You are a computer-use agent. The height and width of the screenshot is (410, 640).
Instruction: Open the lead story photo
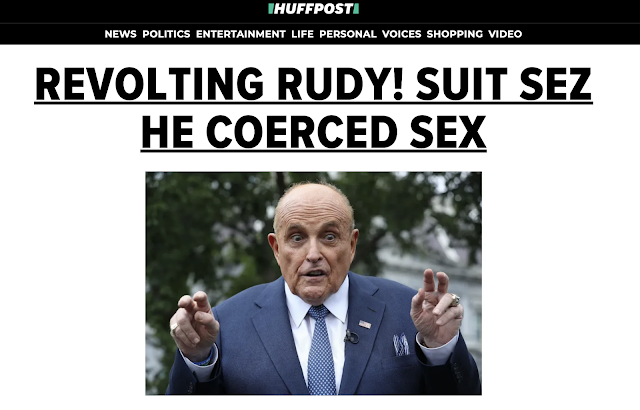coord(313,283)
